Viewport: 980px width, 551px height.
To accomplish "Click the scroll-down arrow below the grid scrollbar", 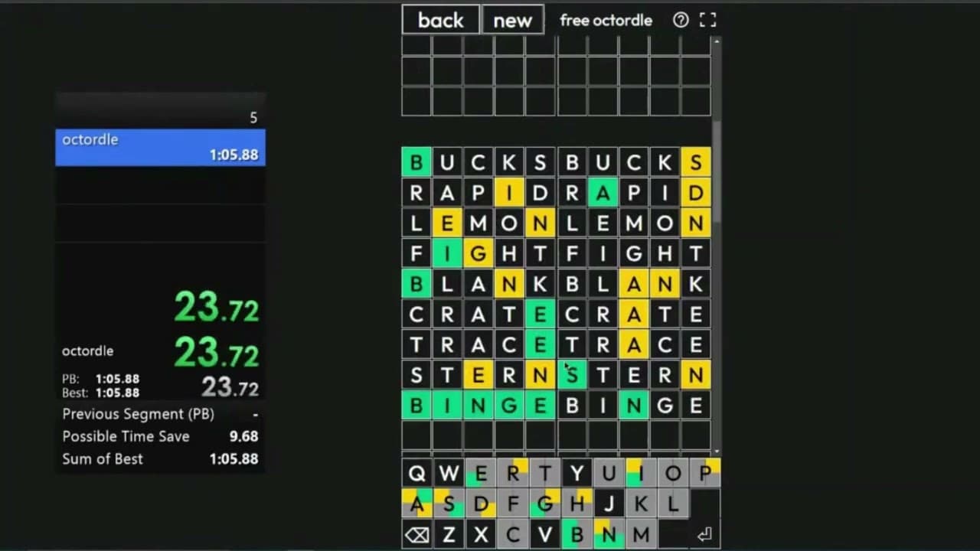I will [716, 450].
